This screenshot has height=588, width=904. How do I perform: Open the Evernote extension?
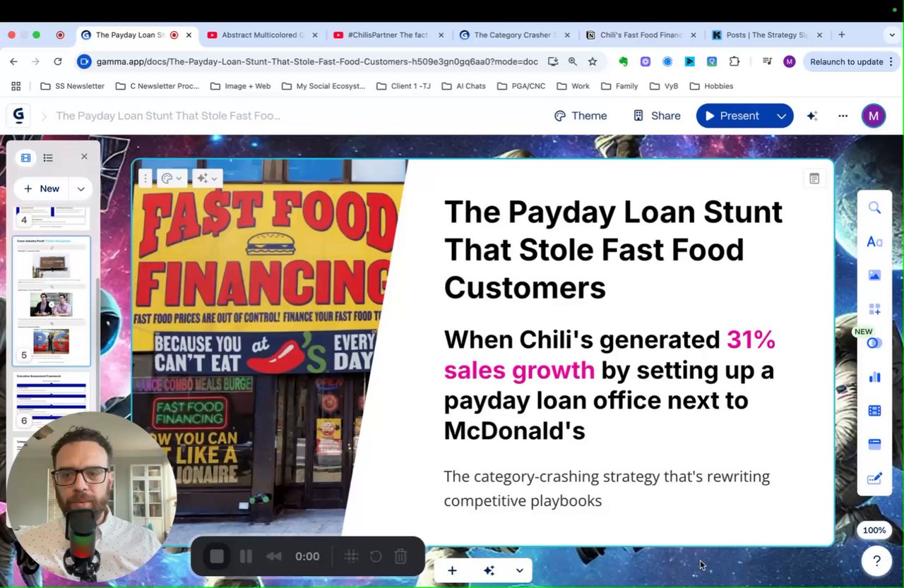[623, 61]
